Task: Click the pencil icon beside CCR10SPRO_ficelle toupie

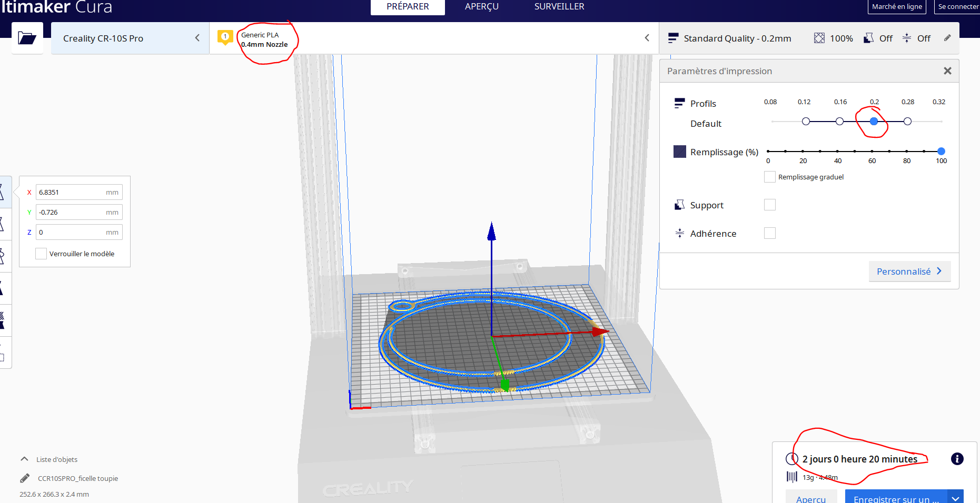Action: tap(25, 478)
